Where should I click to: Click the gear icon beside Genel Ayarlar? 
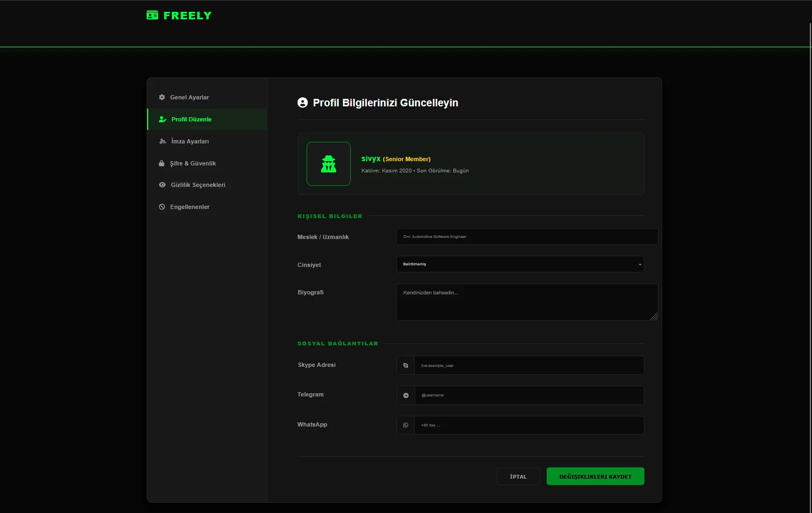coord(162,97)
